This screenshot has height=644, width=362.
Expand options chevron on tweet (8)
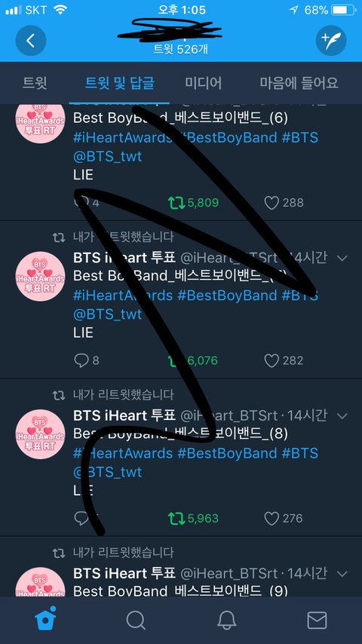(342, 416)
